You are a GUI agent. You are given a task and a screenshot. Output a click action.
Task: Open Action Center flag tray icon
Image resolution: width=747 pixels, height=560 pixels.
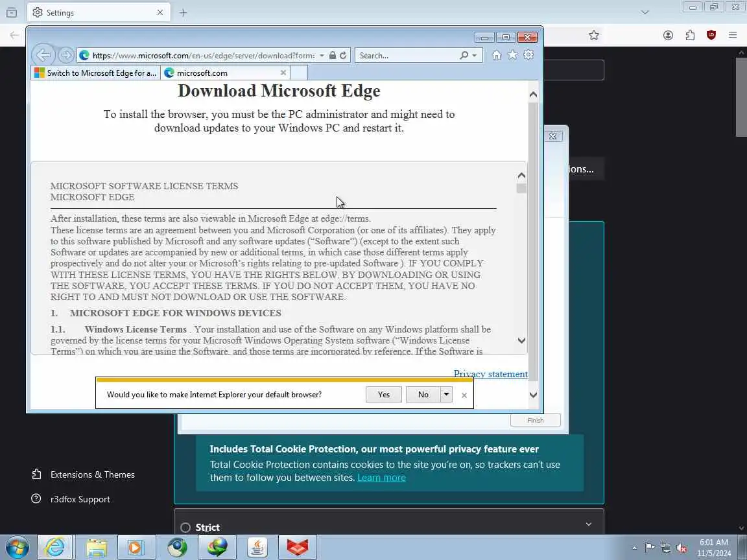click(x=649, y=548)
